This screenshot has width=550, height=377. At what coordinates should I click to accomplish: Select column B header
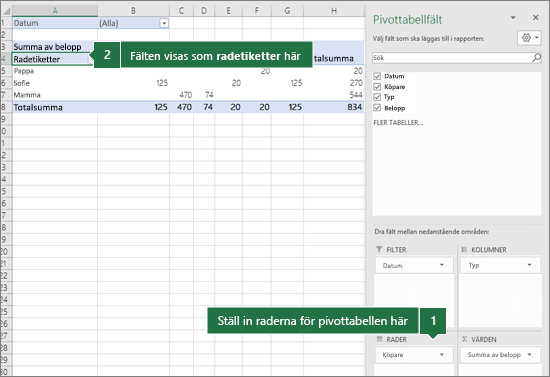coord(133,11)
